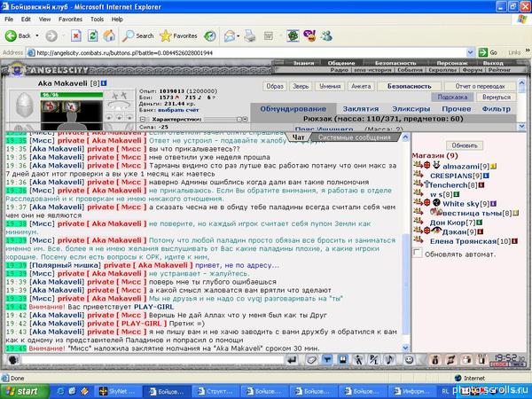Switch to Системные сообщения chat tab

click(x=354, y=137)
